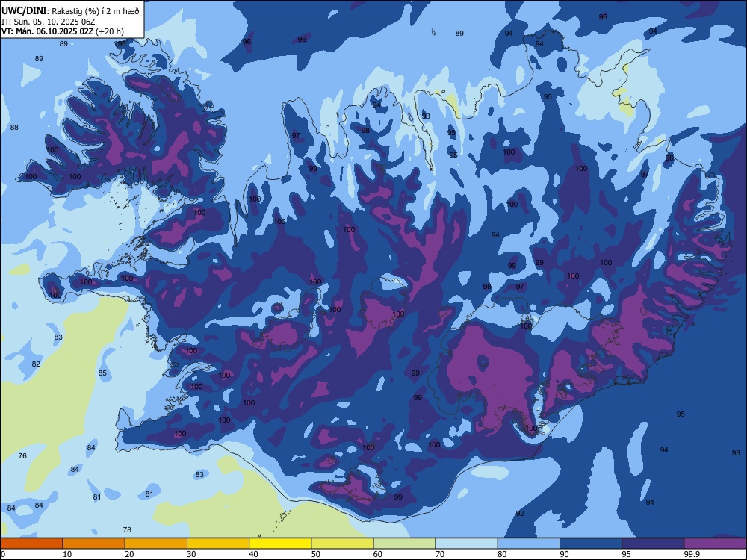This screenshot has width=747, height=560.
Task: Click the pale yellow 50–60 legend swatch
Action: [342, 544]
